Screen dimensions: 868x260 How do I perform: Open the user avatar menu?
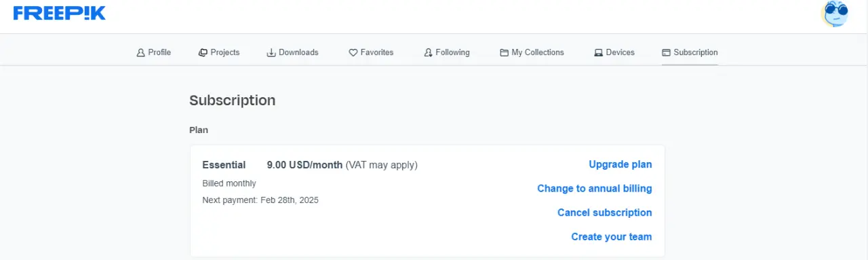[835, 14]
